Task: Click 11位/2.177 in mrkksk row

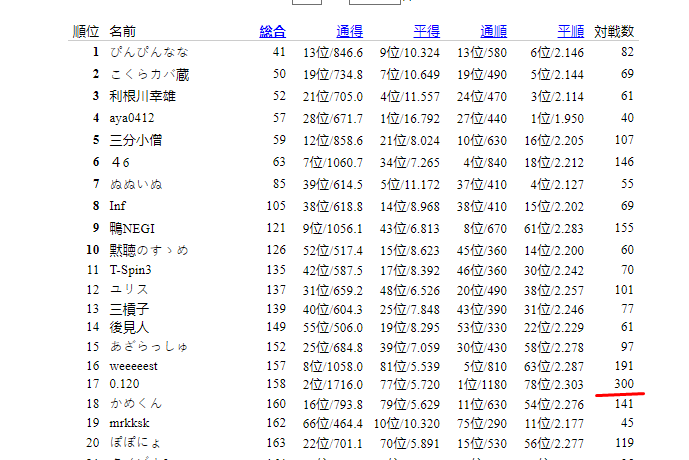Action: 554,424
